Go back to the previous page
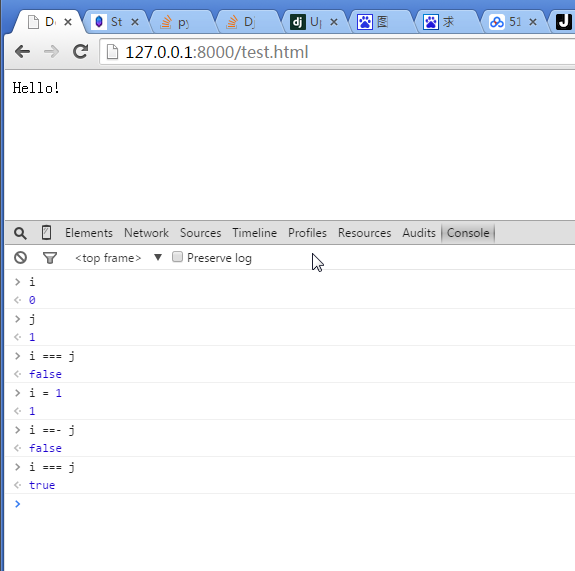Image resolution: width=575 pixels, height=571 pixels. click(22, 52)
